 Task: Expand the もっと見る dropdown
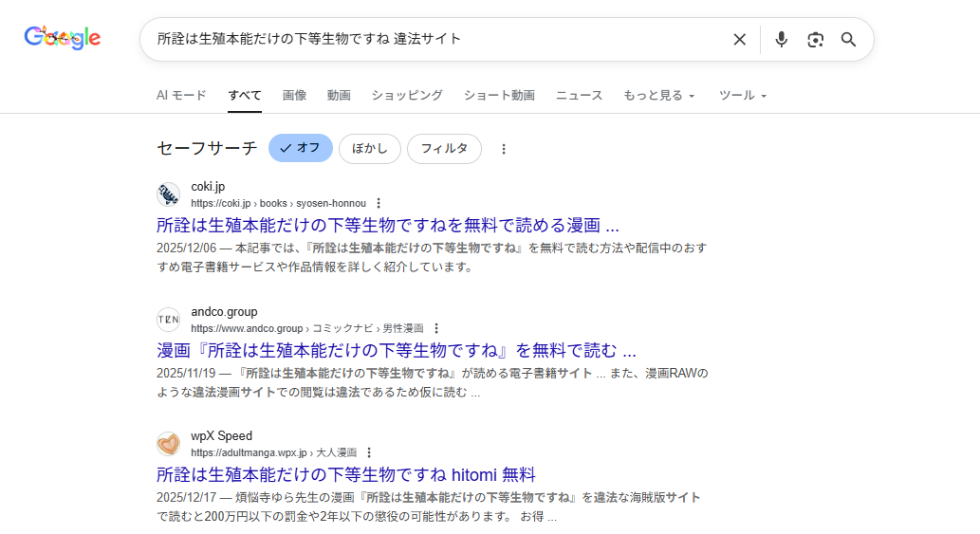[658, 96]
